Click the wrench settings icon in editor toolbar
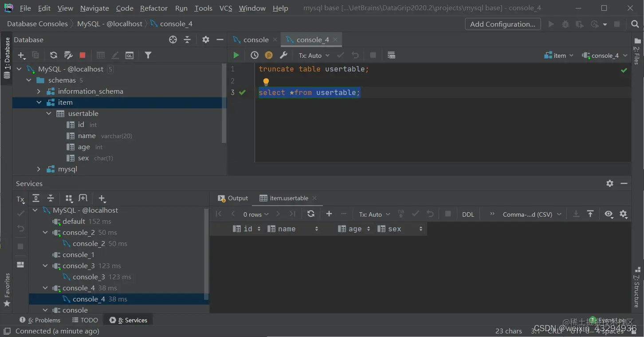This screenshot has height=337, width=644. click(x=283, y=55)
